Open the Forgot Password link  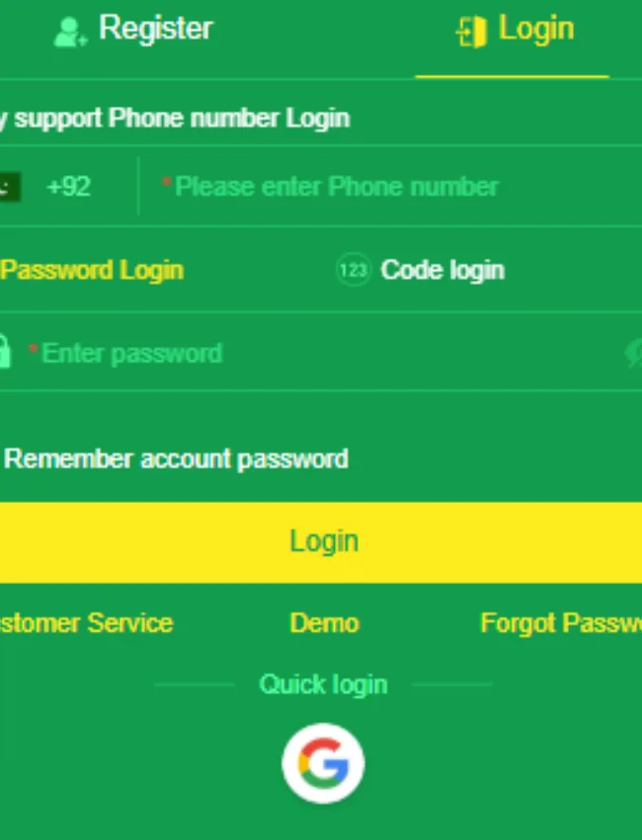560,623
